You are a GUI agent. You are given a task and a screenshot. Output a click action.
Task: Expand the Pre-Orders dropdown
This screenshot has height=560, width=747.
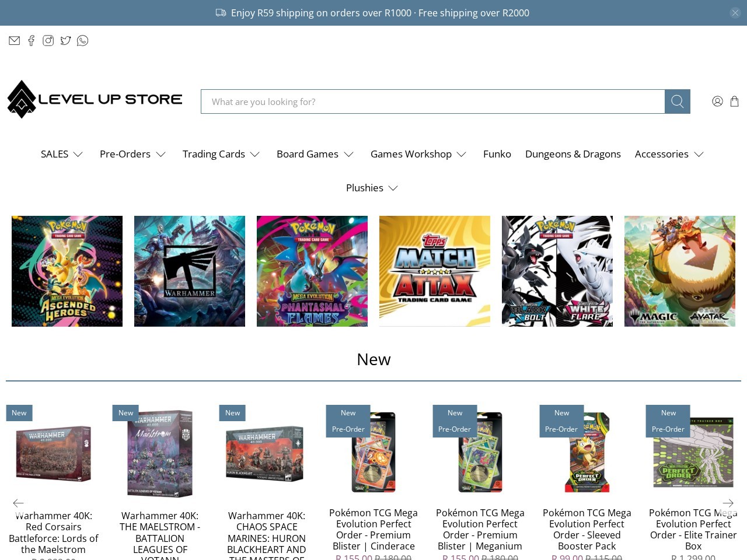click(125, 154)
